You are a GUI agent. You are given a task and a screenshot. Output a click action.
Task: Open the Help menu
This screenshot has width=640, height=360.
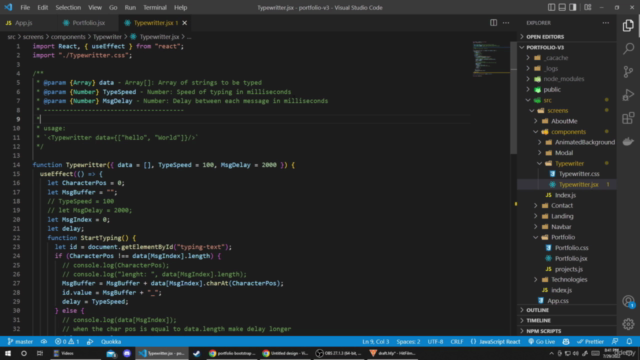pyautogui.click(x=180, y=7)
